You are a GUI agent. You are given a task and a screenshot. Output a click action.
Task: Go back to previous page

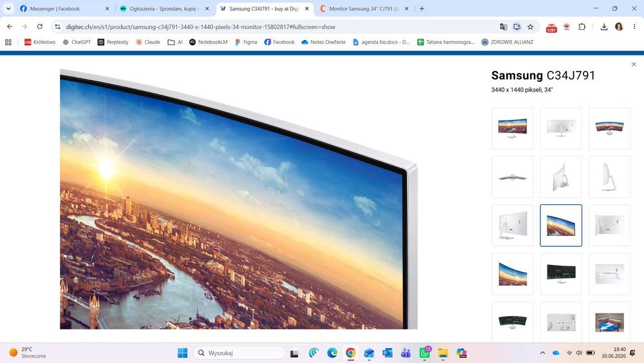tap(10, 26)
